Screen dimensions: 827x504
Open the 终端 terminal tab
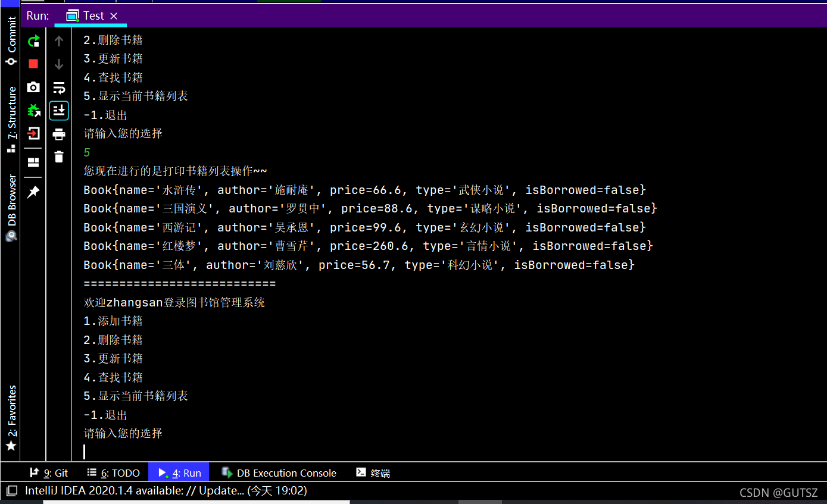pyautogui.click(x=373, y=473)
